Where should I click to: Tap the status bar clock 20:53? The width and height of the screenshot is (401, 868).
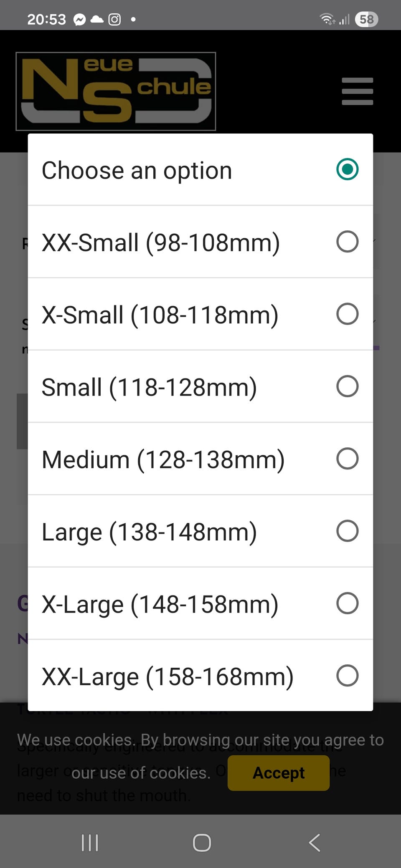tap(46, 19)
